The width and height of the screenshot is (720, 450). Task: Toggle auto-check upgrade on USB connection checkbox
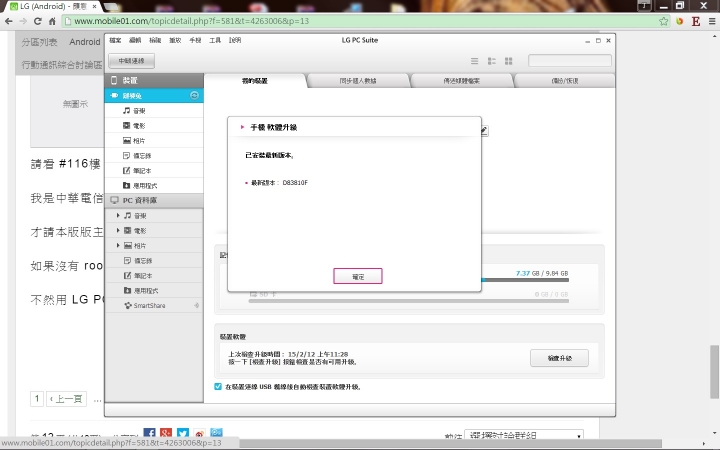click(x=218, y=387)
